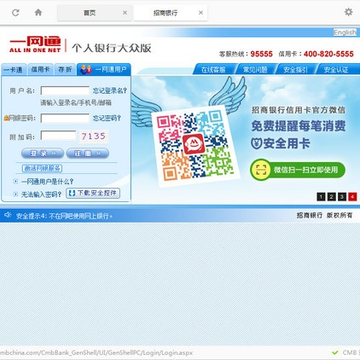
Task: Click 激活网银服务 button
Action: pos(42,169)
